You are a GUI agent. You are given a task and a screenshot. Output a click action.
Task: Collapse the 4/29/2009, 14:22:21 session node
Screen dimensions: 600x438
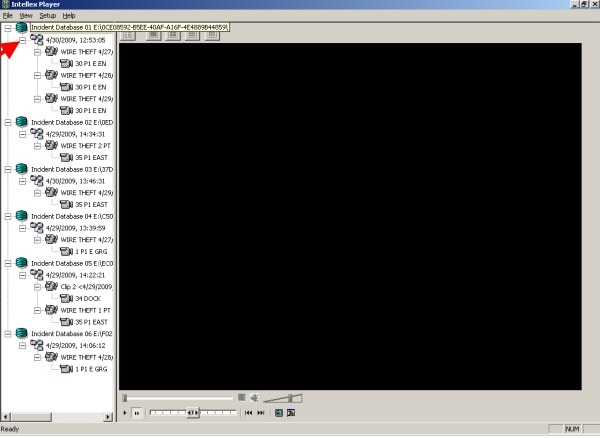point(23,275)
